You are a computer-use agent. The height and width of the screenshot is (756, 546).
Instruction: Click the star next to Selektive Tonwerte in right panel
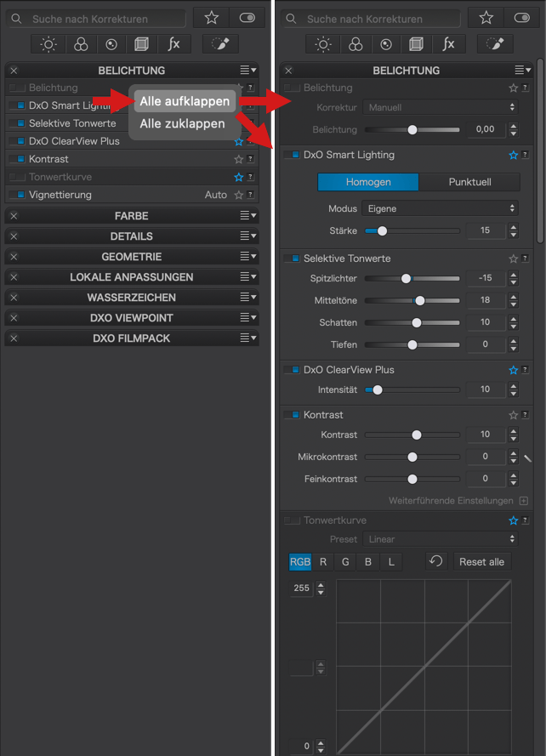pyautogui.click(x=513, y=259)
